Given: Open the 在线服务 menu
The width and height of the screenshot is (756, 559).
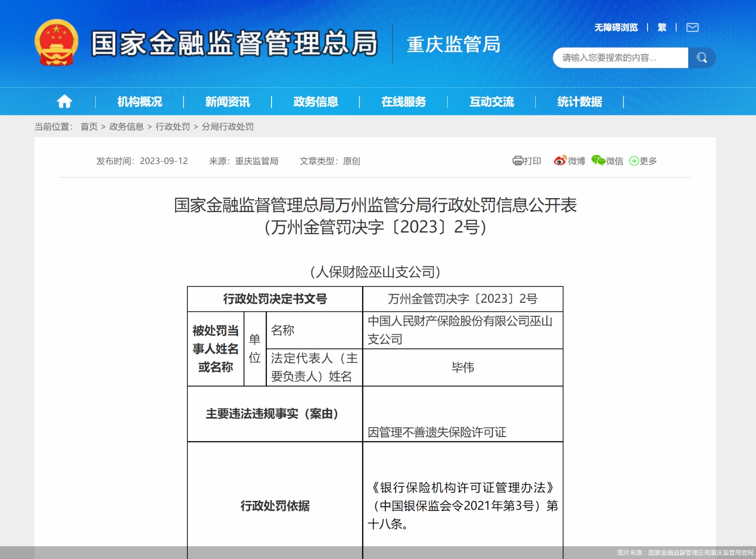Looking at the screenshot, I should (404, 102).
